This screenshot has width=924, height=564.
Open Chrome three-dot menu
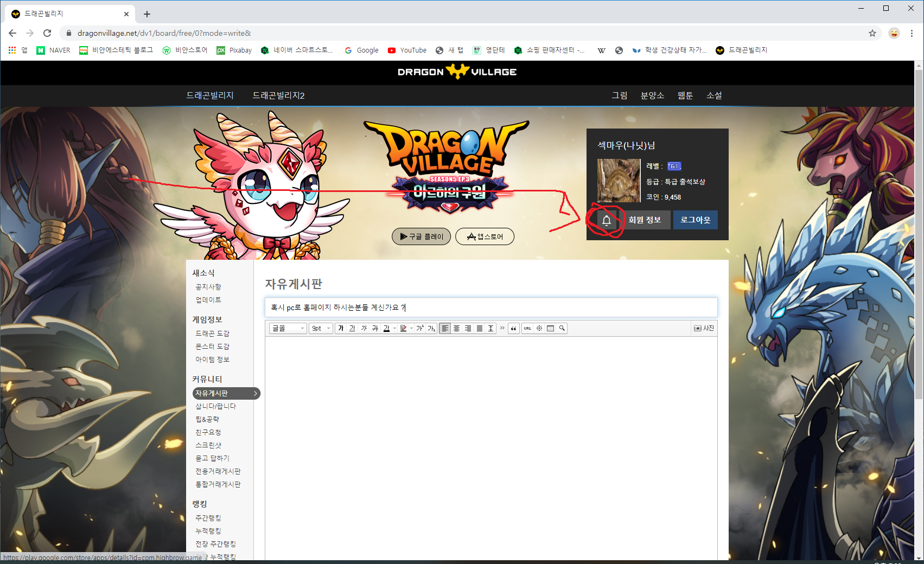coord(913,33)
